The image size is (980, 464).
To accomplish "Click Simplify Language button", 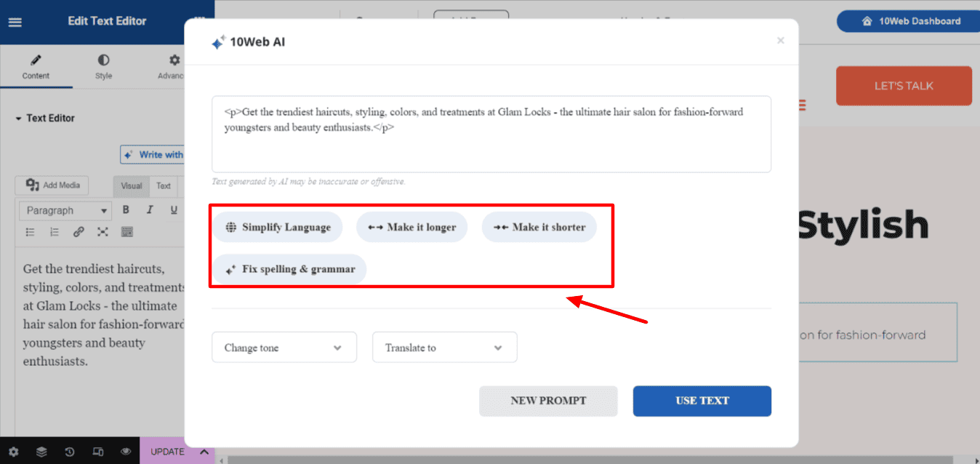I will (278, 228).
